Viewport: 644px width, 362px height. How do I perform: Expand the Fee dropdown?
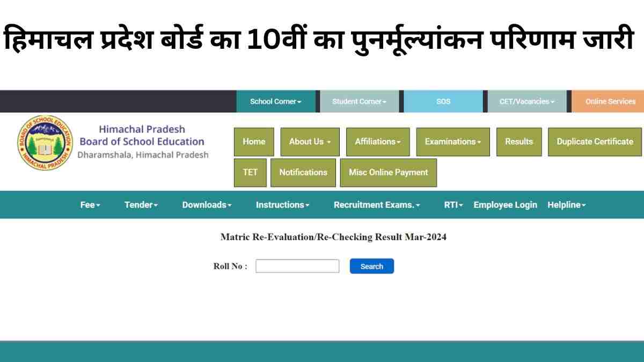point(90,205)
